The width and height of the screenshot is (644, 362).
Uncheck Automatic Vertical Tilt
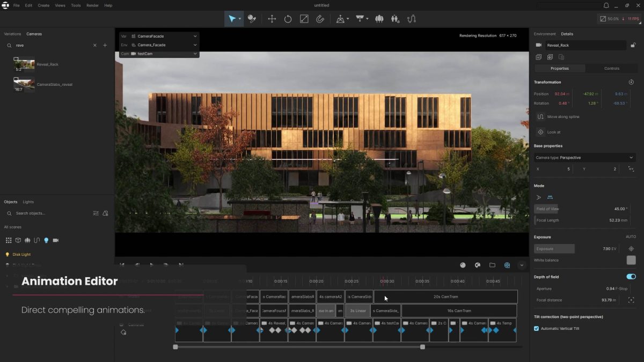coord(536,329)
